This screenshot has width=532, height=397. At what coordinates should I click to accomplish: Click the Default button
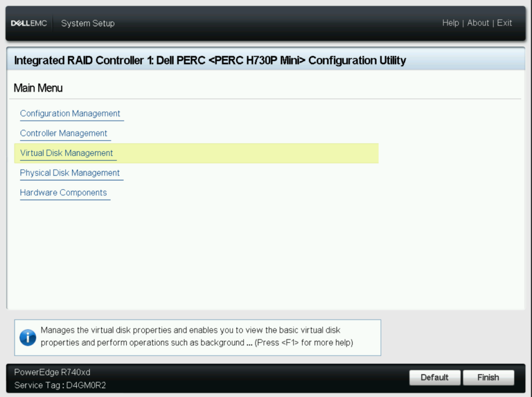click(435, 377)
